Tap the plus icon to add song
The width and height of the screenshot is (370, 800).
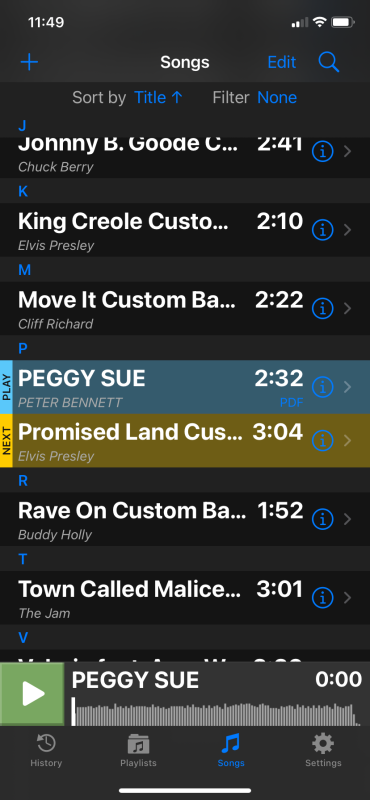(29, 62)
